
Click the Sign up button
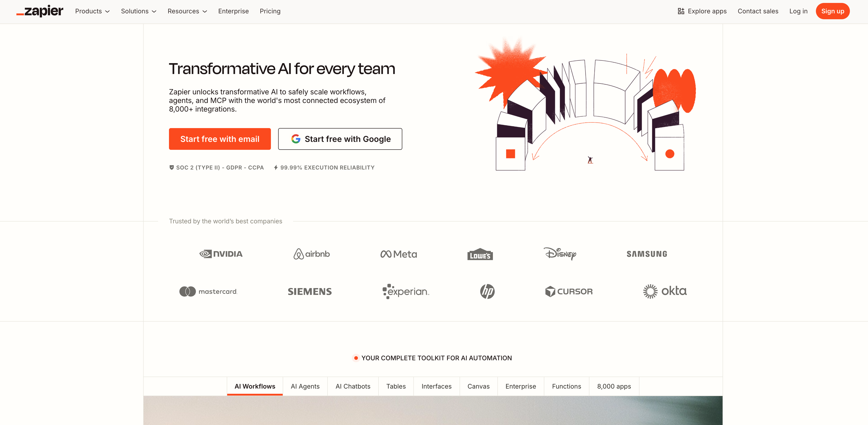[x=832, y=11]
